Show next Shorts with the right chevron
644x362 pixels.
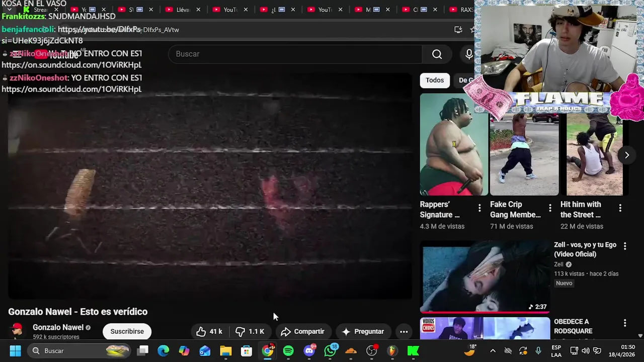pyautogui.click(x=626, y=155)
